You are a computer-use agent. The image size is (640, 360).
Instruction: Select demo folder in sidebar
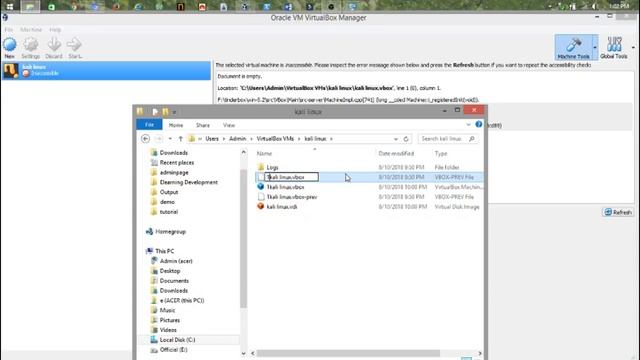167,202
